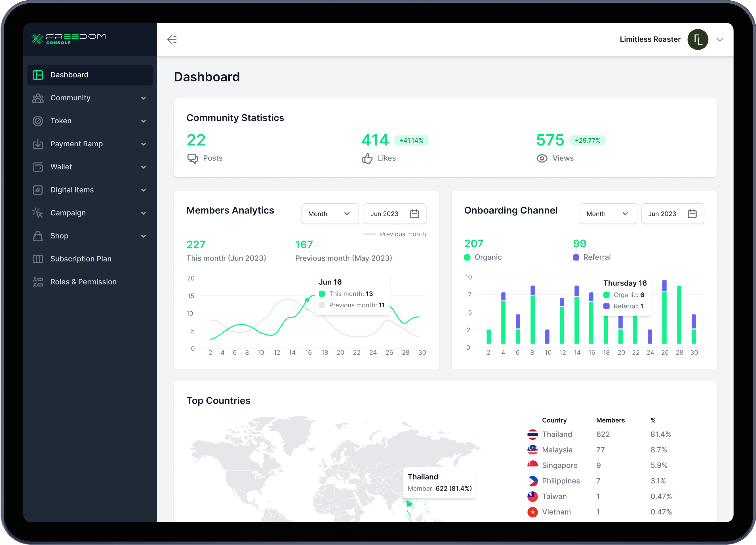
Task: Click Malaysia row in Top Countries
Action: pyautogui.click(x=557, y=450)
